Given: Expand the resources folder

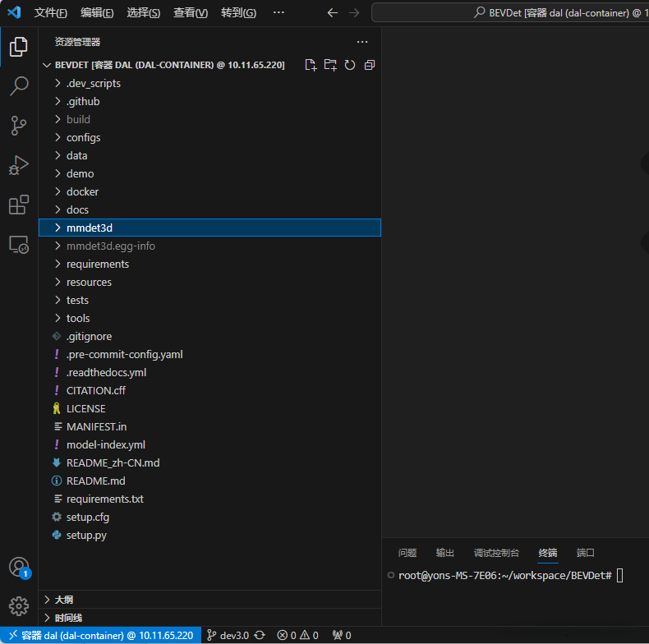Looking at the screenshot, I should [209, 282].
